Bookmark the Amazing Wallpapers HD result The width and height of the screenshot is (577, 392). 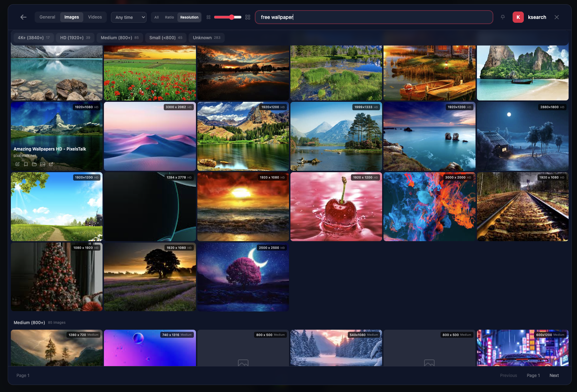pyautogui.click(x=26, y=164)
